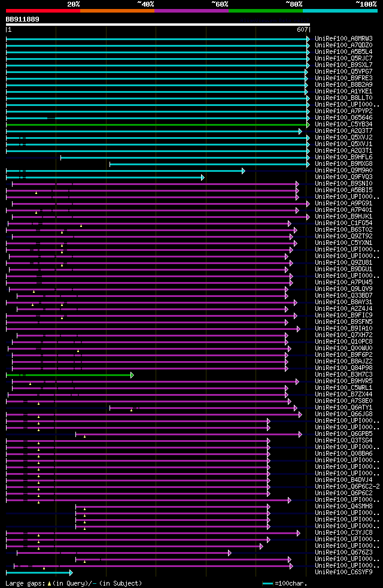
Task: Open the UniRef100_B9FRE3 entry
Action: click(344, 78)
